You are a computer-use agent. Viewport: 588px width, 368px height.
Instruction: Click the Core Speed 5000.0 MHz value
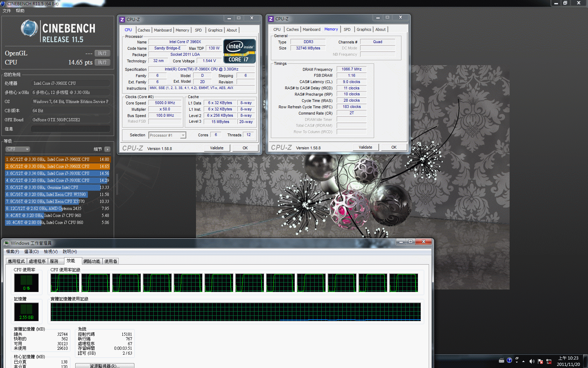tap(165, 103)
